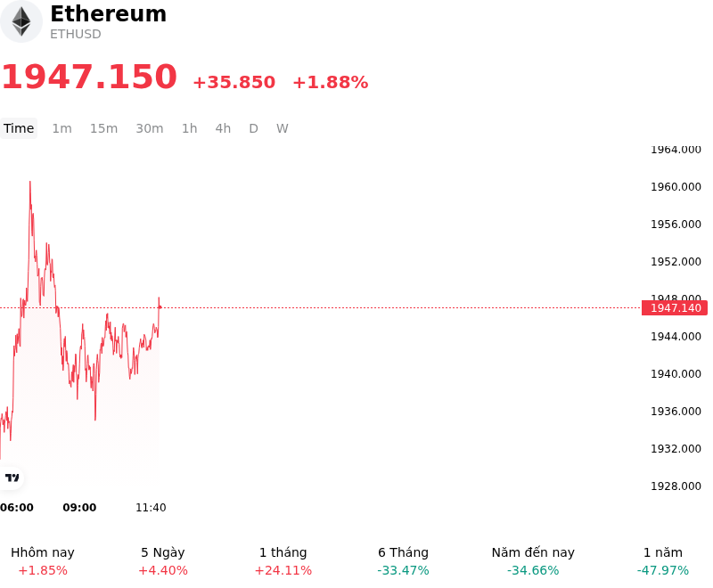713x588 pixels.
Task: Switch to the 1m interval
Action: (61, 128)
